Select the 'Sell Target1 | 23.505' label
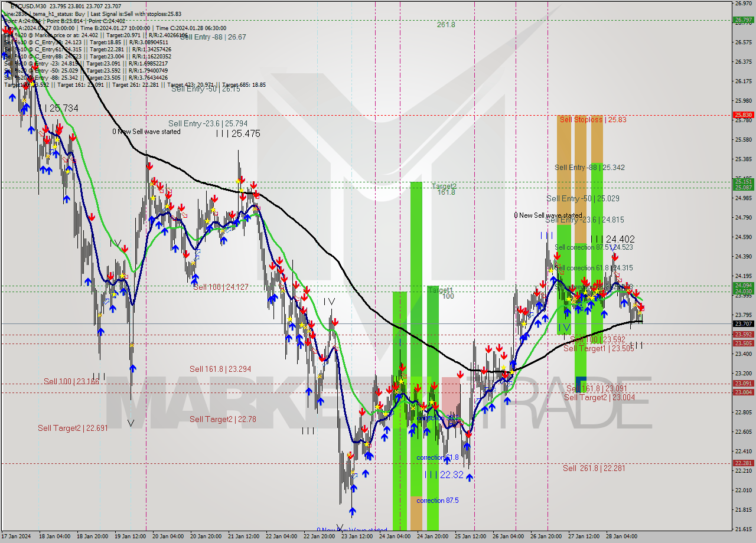The image size is (756, 543). click(599, 349)
